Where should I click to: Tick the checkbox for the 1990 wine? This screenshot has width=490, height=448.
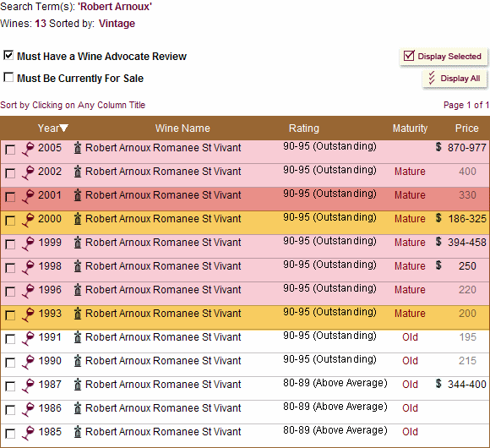[x=10, y=363]
